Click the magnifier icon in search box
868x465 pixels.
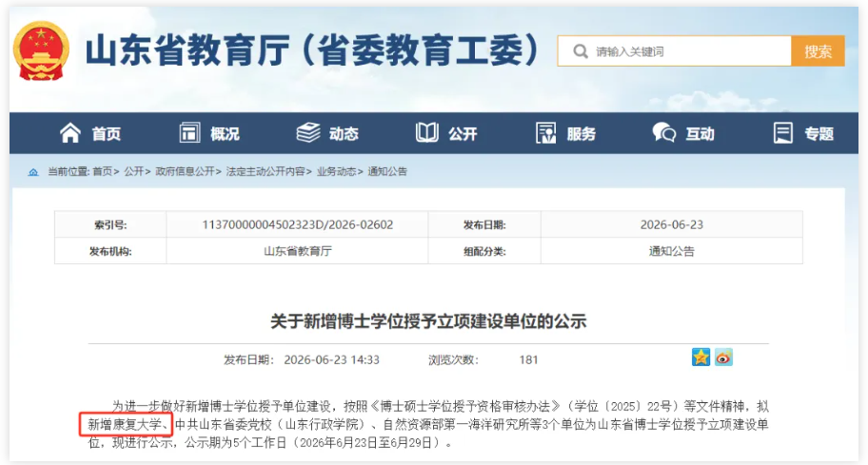coord(581,51)
